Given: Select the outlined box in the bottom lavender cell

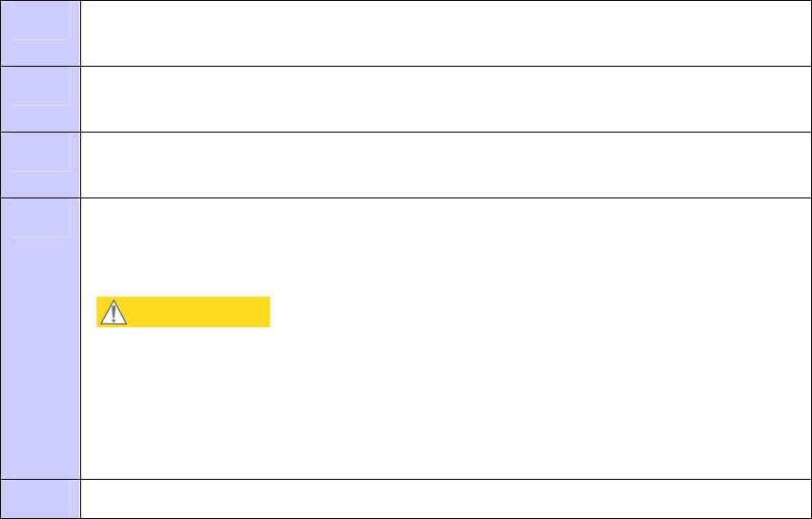Looking at the screenshot, I should click(x=40, y=499).
